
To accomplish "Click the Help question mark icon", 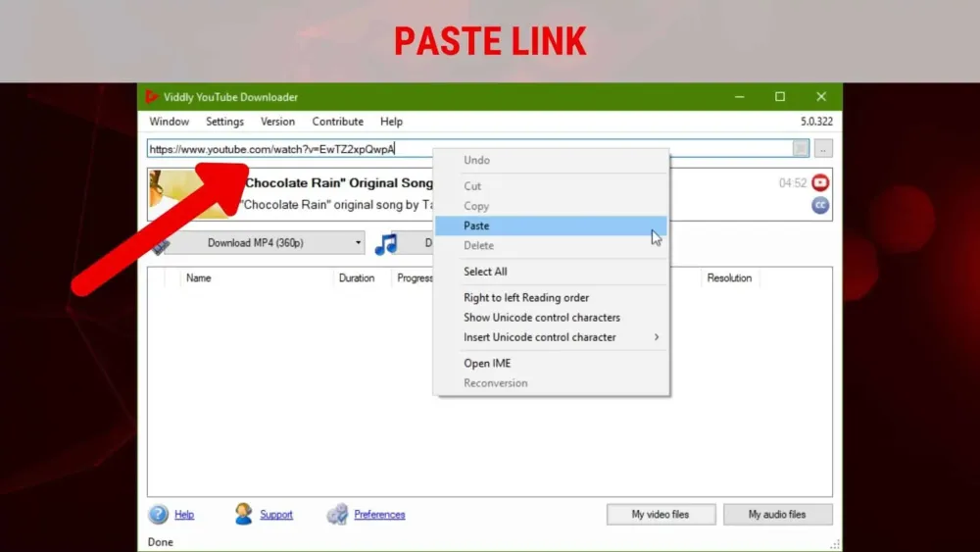I will pyautogui.click(x=158, y=514).
